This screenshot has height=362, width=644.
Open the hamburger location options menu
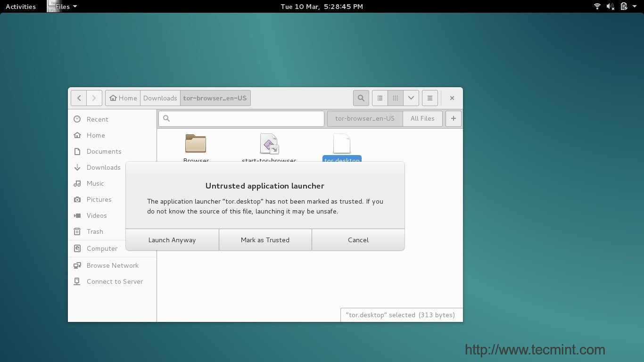[x=429, y=98]
